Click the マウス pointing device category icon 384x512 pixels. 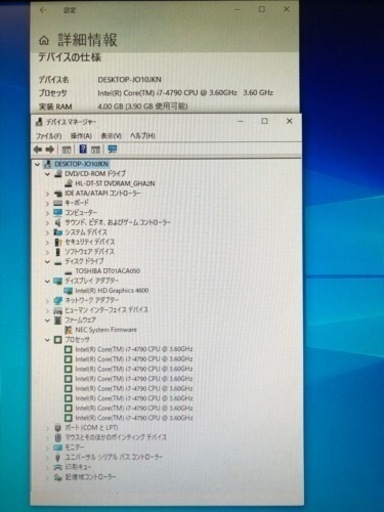coord(58,438)
